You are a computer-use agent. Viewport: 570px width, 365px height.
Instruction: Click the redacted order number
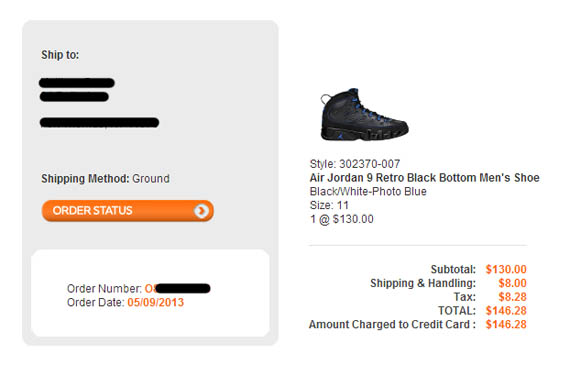coord(177,289)
